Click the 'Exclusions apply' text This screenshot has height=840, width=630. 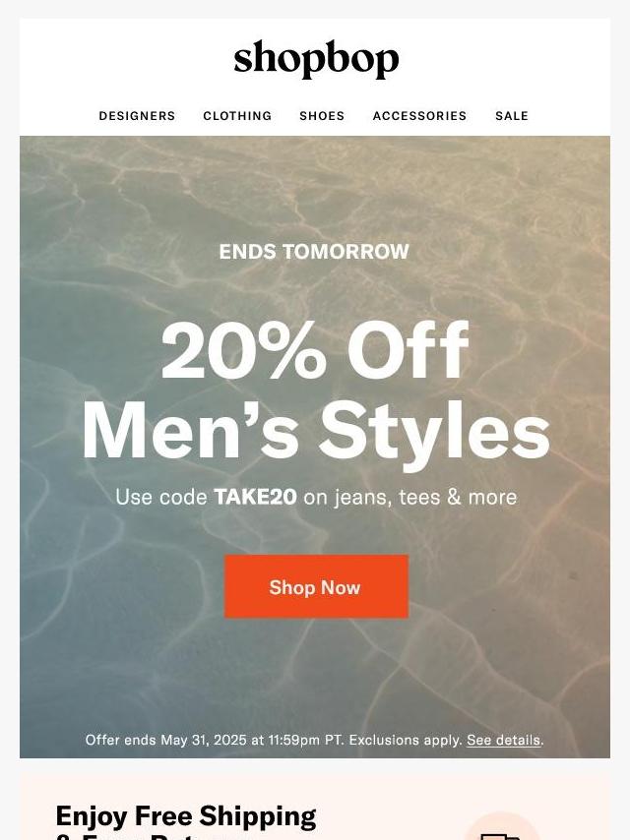tap(406, 740)
